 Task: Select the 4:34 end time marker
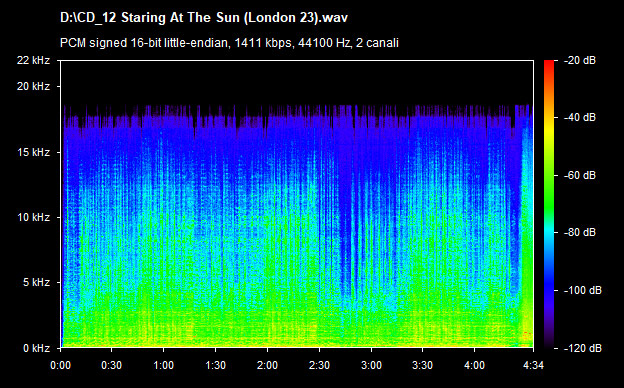point(533,365)
